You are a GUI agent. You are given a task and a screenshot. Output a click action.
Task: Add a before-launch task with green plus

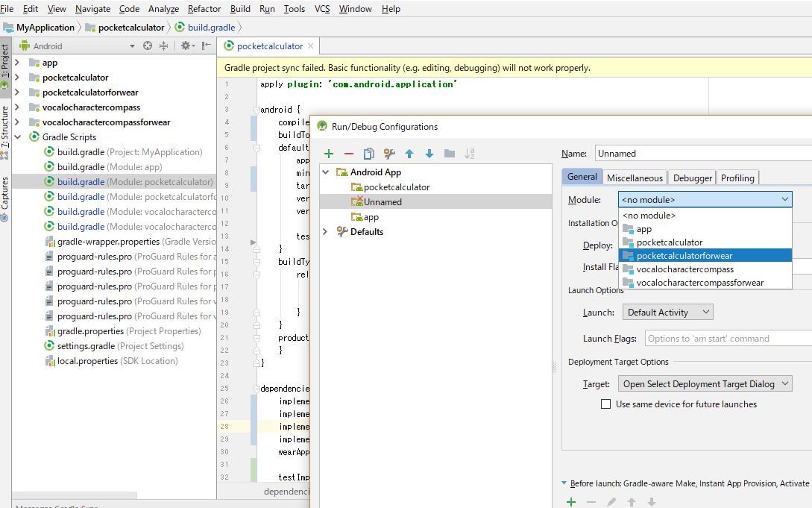pos(571,502)
